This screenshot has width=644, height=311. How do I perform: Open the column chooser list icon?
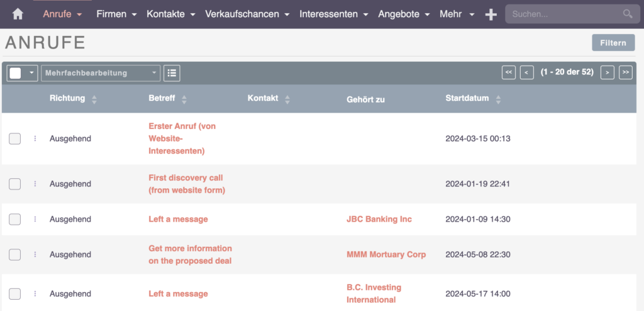pos(172,73)
